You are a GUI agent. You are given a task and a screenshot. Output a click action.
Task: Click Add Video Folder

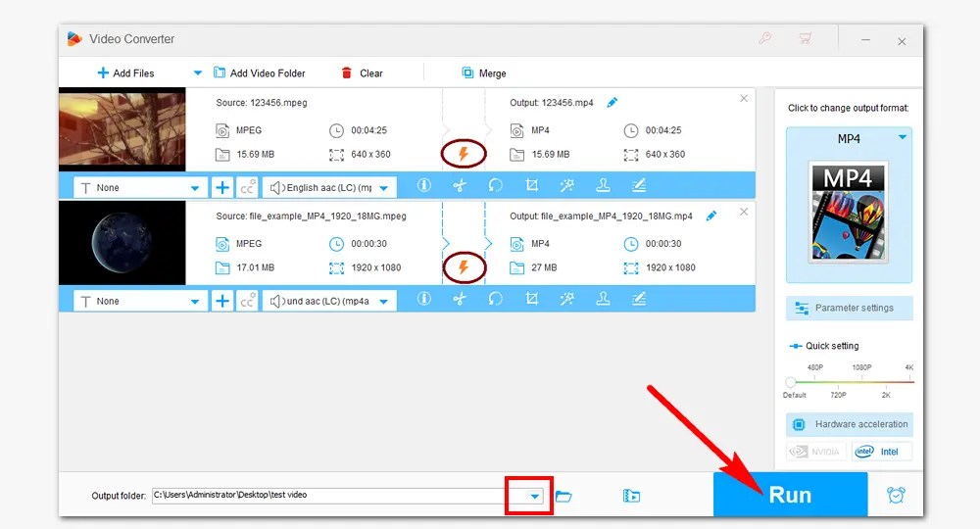pos(260,73)
